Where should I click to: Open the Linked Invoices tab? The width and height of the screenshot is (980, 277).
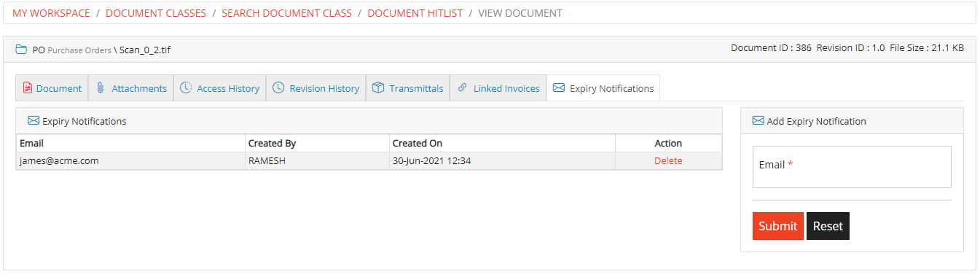point(498,88)
